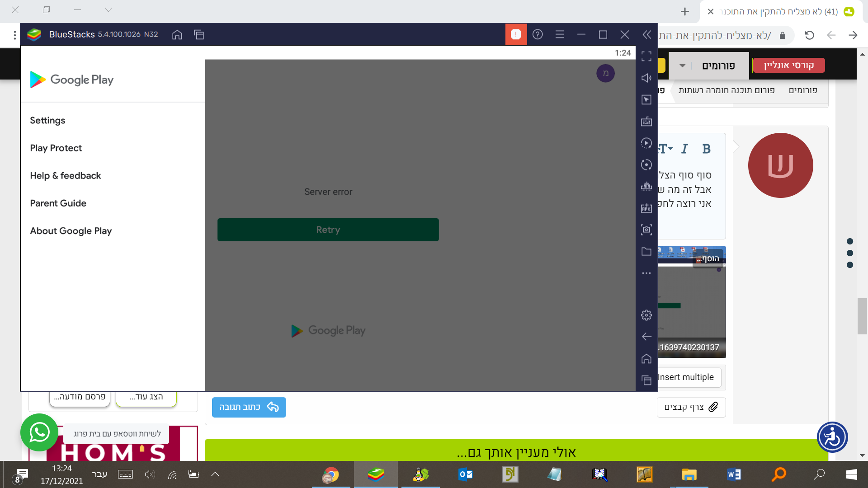
Task: Click the כתוב תגובה reply button
Action: (x=249, y=407)
